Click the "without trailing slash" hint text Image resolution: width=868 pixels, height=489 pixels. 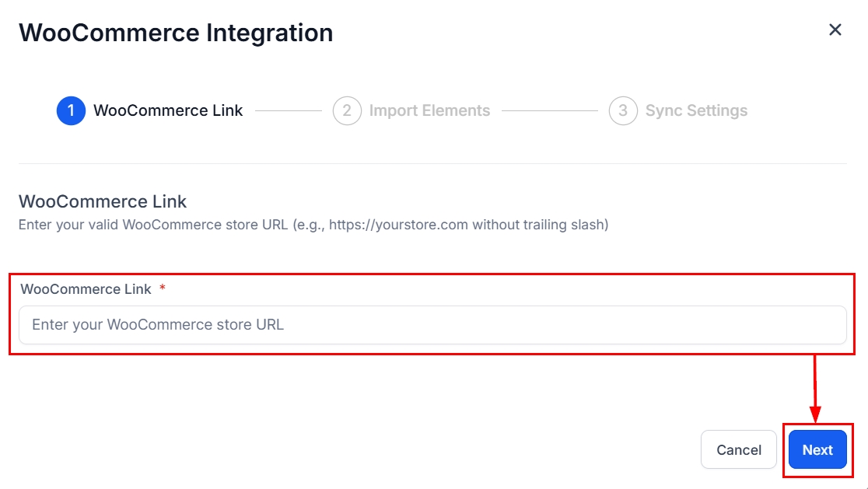(x=540, y=225)
